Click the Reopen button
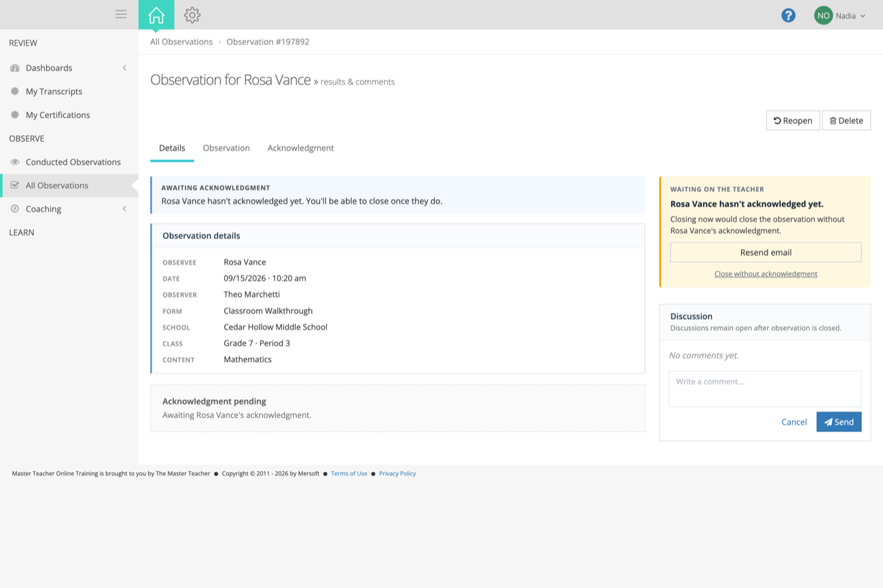Screen dimensions: 883x588 click(x=793, y=120)
